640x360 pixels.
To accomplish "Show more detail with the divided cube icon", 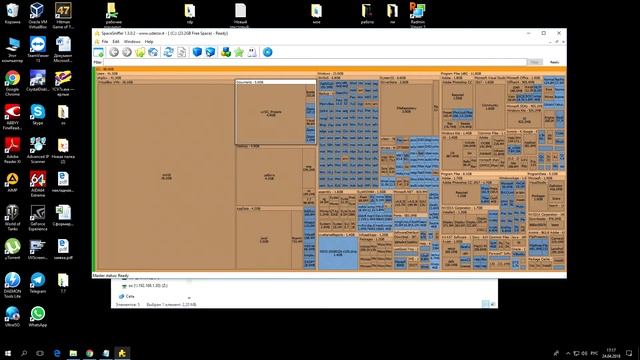I will (x=210, y=52).
